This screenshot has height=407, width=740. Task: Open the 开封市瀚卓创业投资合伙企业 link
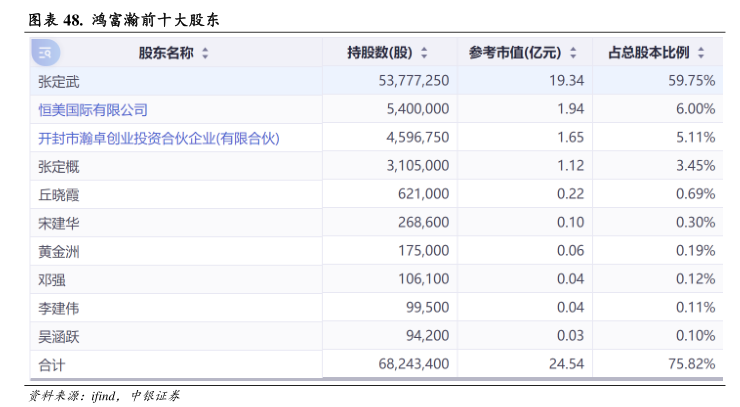[x=158, y=137]
